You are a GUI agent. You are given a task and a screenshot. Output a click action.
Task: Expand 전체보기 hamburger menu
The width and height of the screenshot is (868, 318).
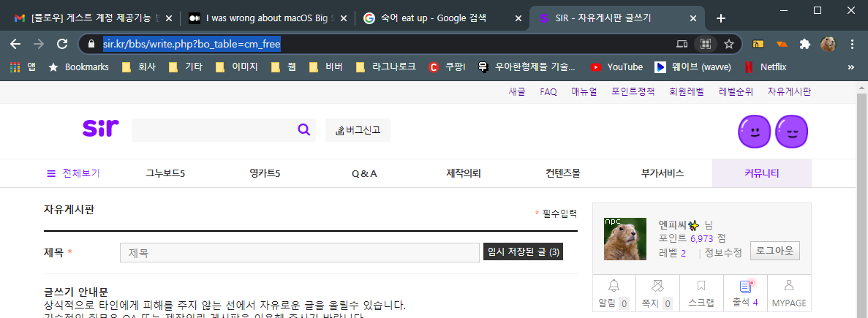[72, 173]
